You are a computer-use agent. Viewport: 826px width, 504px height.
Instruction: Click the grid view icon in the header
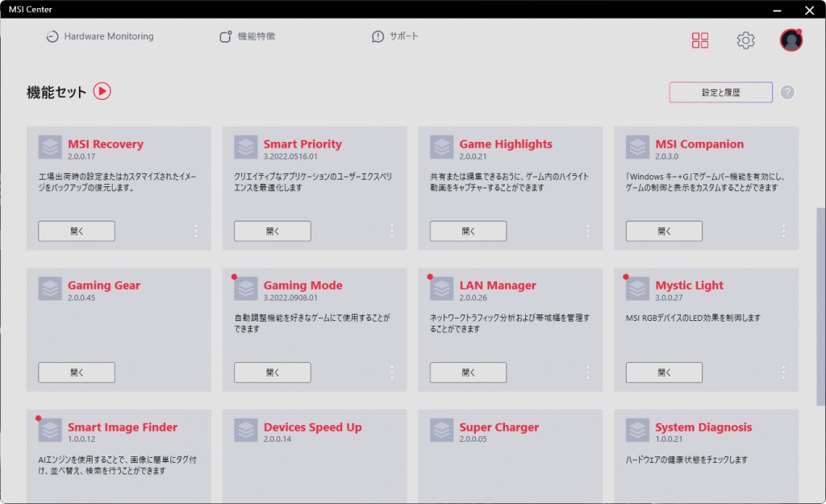(x=700, y=40)
